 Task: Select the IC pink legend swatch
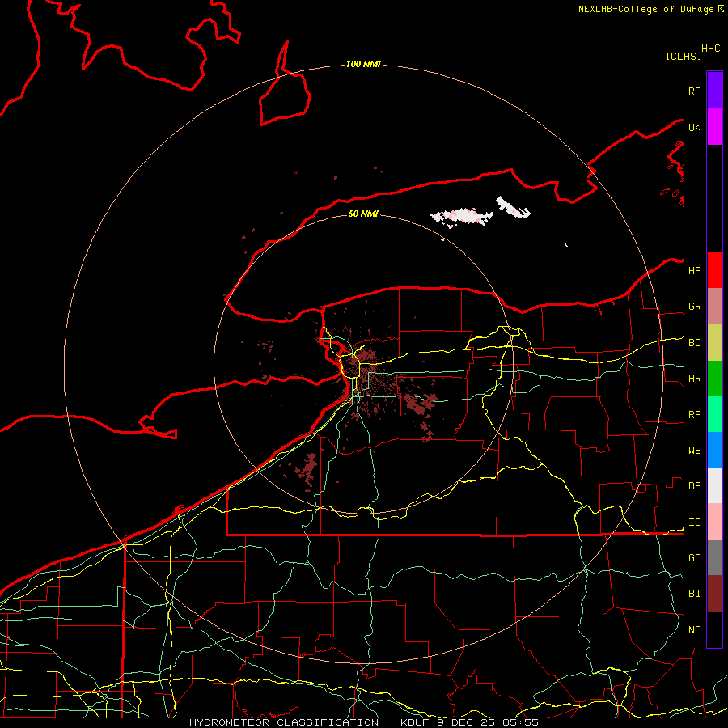714,522
